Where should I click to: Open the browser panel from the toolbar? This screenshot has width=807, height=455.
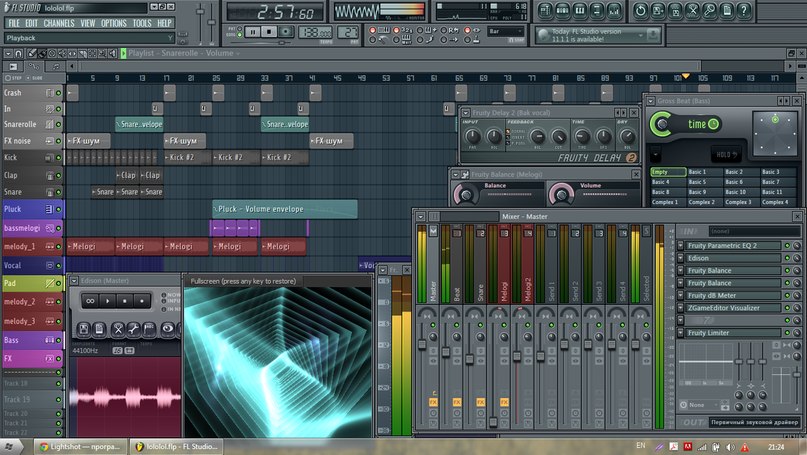pyautogui.click(x=597, y=10)
